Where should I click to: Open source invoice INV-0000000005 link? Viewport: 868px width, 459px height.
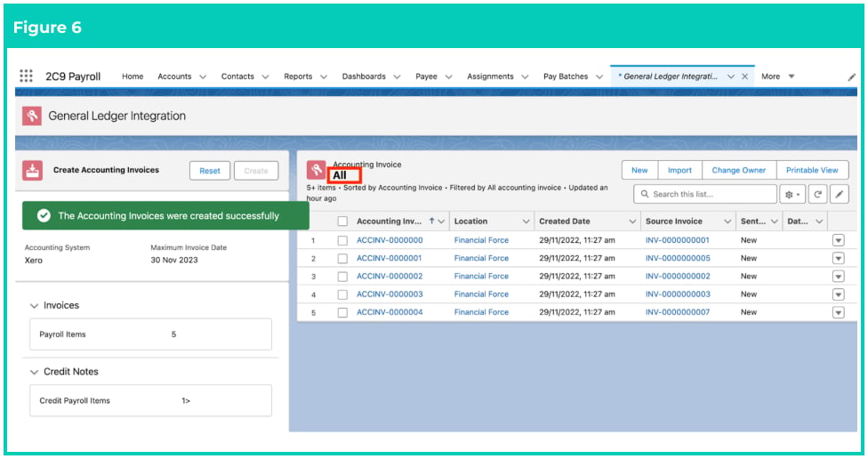point(678,258)
